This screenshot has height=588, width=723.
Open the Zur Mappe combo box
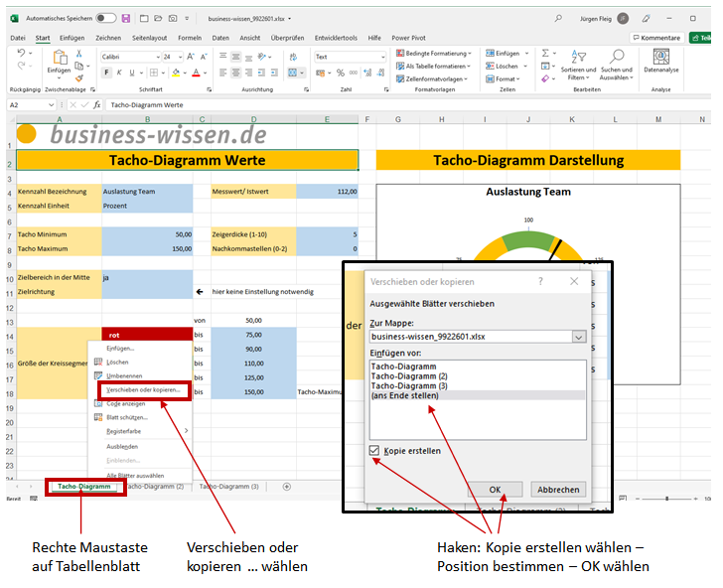pos(478,337)
